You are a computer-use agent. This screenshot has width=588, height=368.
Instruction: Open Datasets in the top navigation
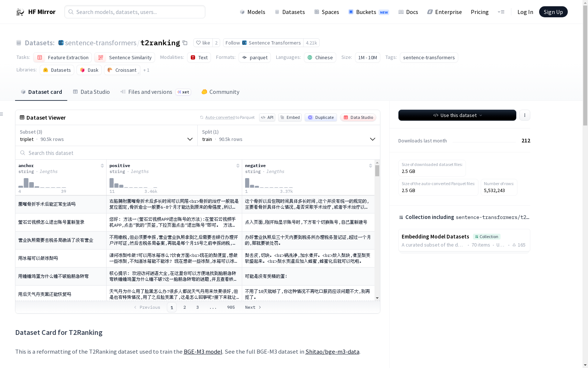[290, 12]
